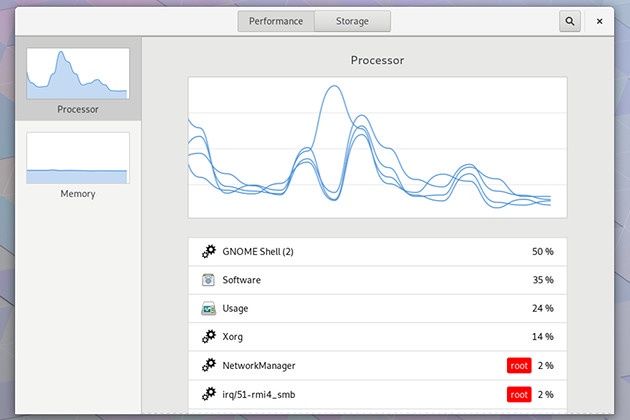Switch to the Storage tab

(352, 21)
